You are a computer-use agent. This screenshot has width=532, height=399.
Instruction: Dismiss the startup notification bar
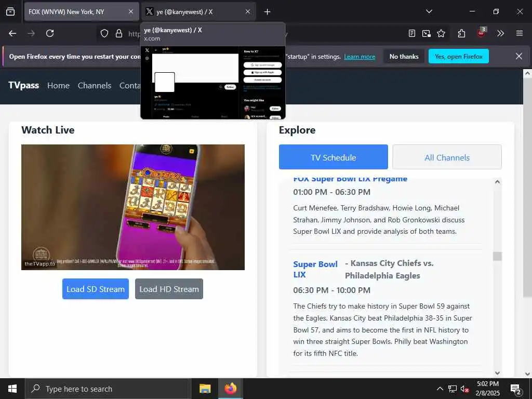click(519, 56)
